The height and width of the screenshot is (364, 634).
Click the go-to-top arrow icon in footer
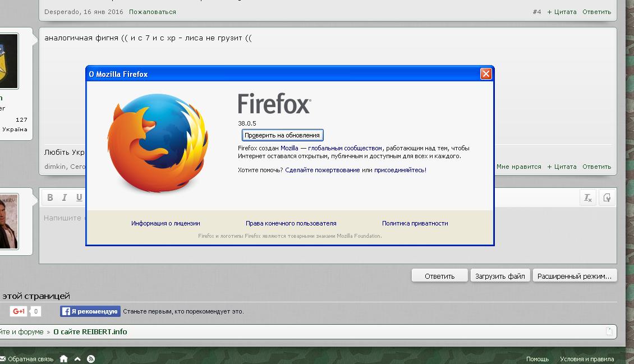77,359
